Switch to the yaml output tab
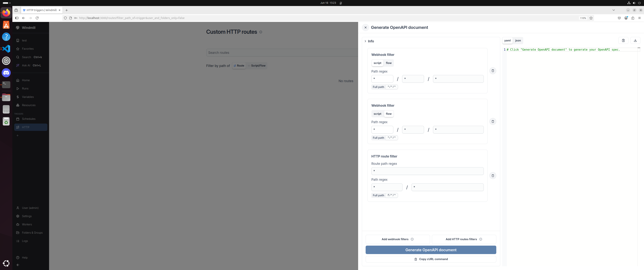Image resolution: width=644 pixels, height=270 pixels. click(507, 40)
